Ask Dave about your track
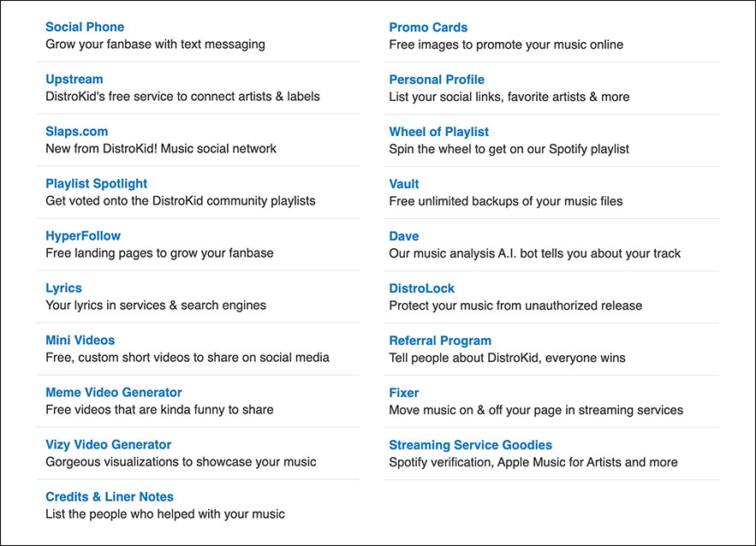This screenshot has height=546, width=756. [x=403, y=235]
